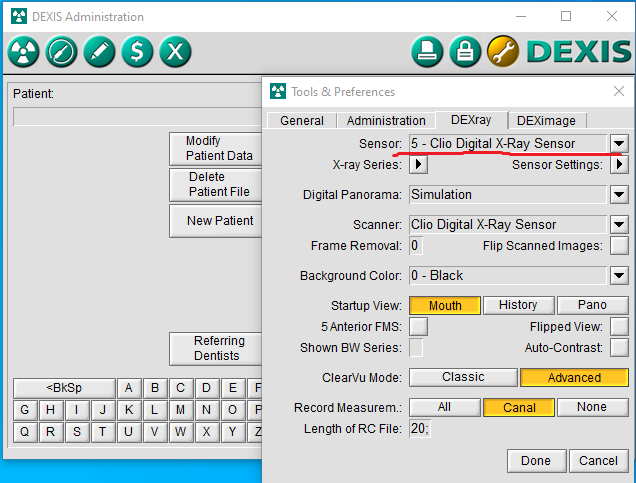Click the letter K key
This screenshot has width=636, height=483.
(x=129, y=410)
